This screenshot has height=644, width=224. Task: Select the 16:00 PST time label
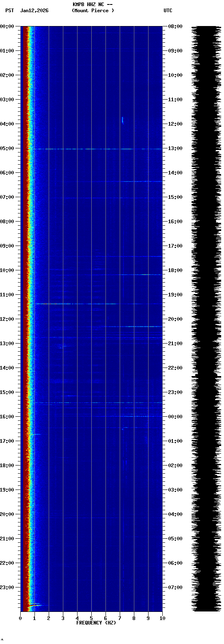7,417
